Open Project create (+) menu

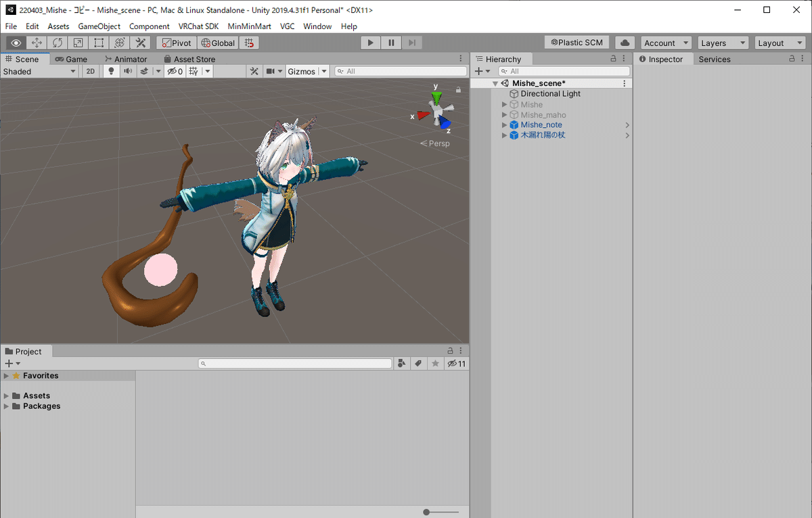[x=12, y=364]
